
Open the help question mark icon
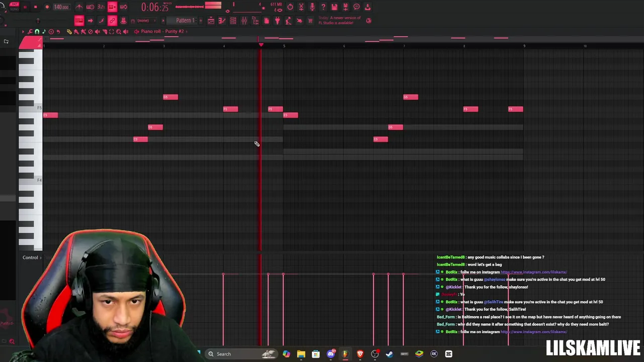[x=324, y=7]
